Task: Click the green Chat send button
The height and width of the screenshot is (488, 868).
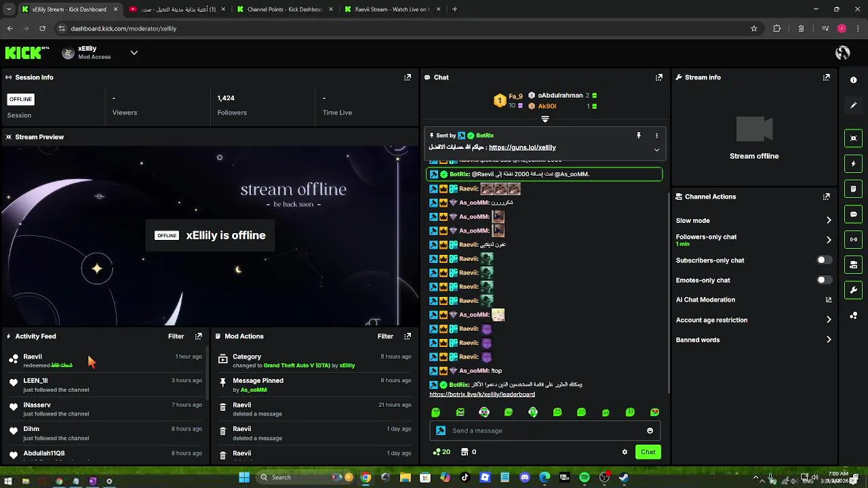Action: click(x=648, y=452)
